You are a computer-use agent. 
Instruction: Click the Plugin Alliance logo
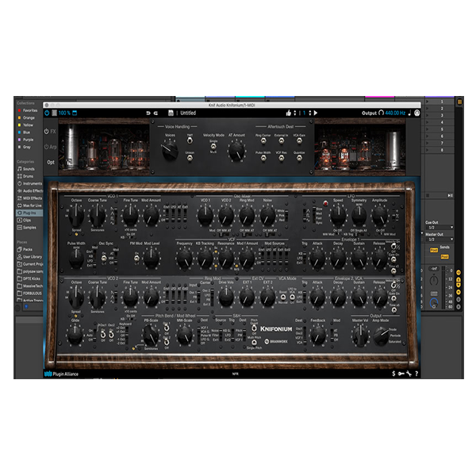(x=61, y=374)
